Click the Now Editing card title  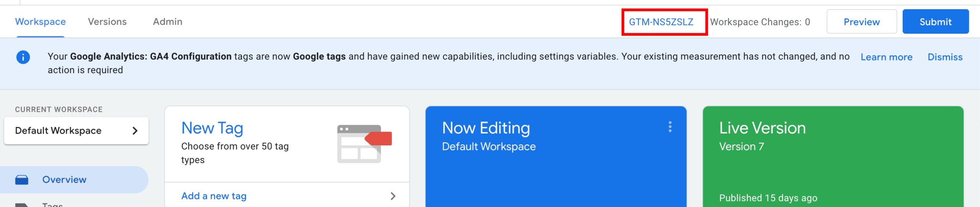pyautogui.click(x=486, y=128)
